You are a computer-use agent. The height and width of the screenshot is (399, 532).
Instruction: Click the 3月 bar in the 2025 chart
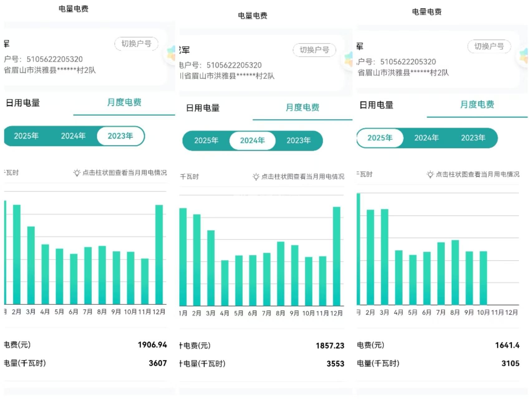click(x=384, y=257)
